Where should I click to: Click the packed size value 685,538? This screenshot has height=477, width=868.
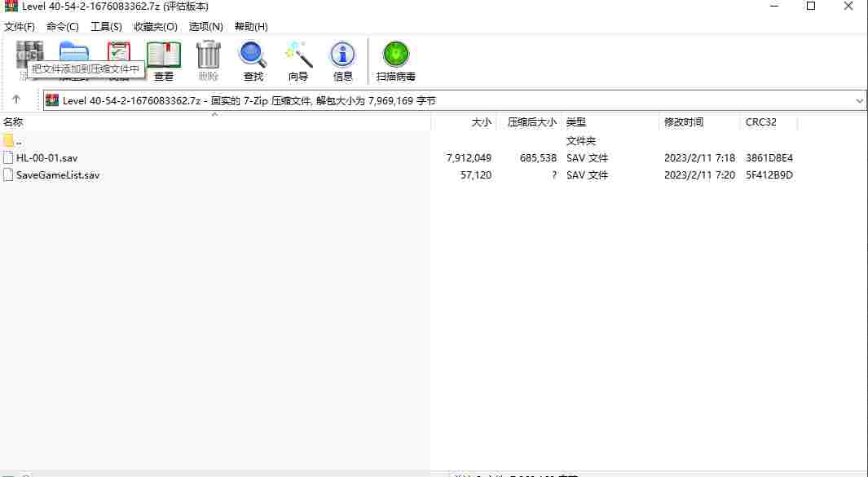(x=538, y=158)
